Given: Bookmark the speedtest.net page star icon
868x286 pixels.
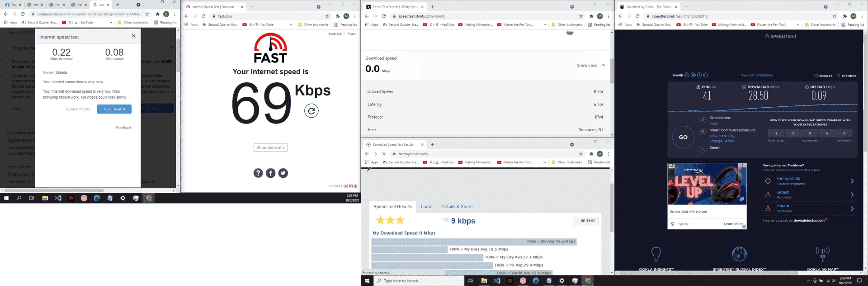Looking at the screenshot, I should 835,16.
